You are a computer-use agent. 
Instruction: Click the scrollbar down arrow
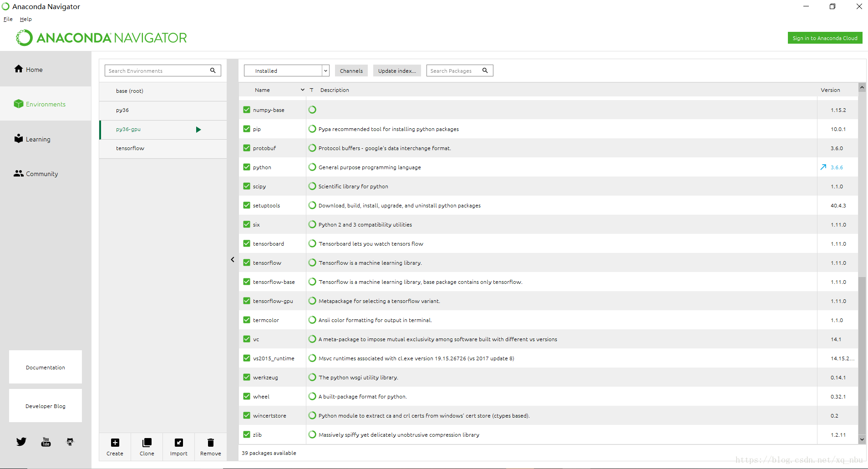click(x=862, y=439)
